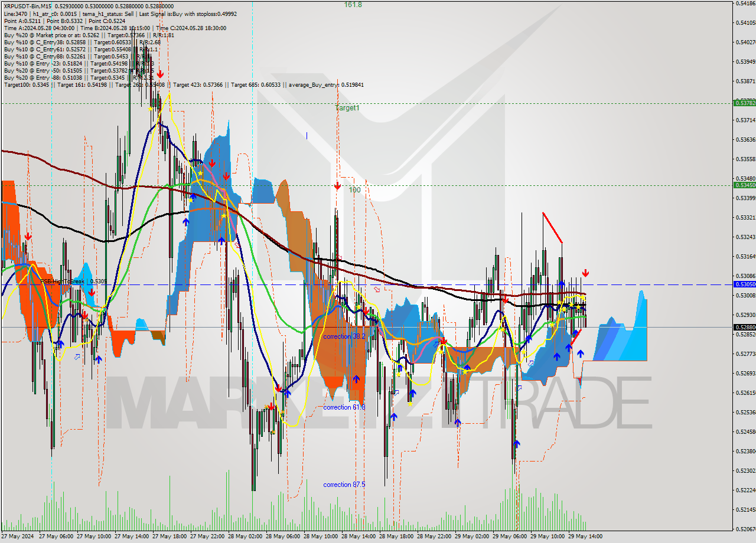Click the 0.53558 price axis label
The image size is (756, 543).
[x=746, y=159]
